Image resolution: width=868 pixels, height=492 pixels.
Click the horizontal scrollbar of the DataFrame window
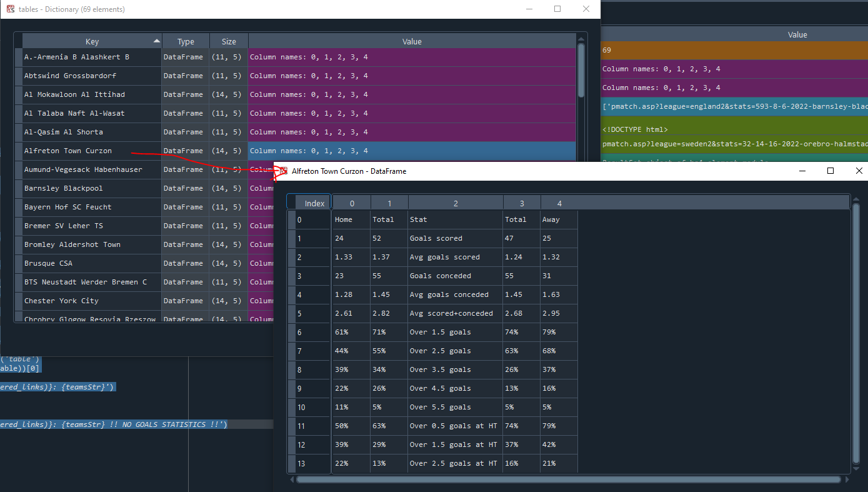click(569, 479)
